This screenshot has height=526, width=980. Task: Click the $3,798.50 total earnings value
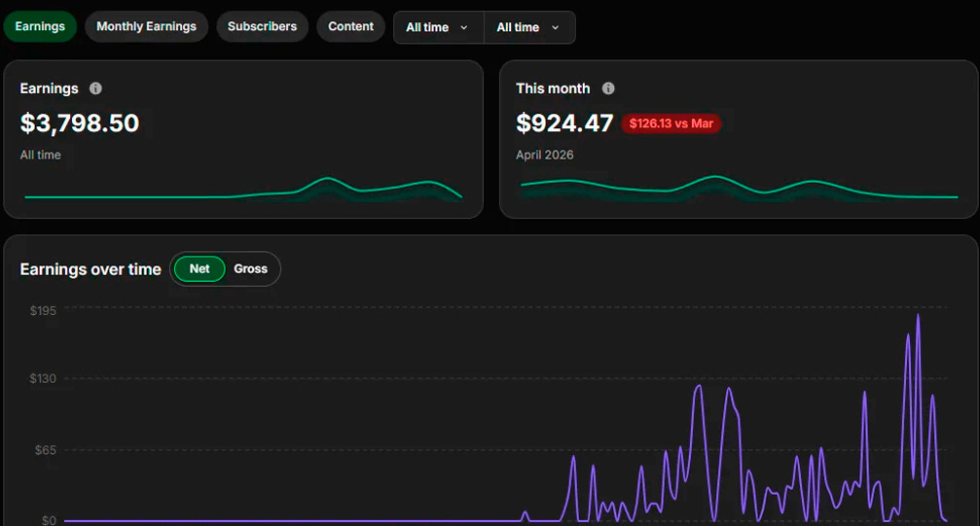tap(80, 123)
